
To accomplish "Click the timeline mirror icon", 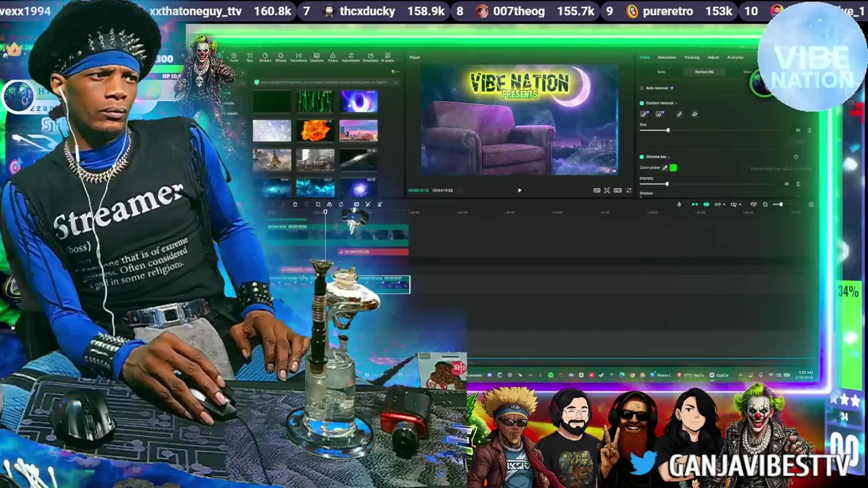I will pyautogui.click(x=330, y=204).
